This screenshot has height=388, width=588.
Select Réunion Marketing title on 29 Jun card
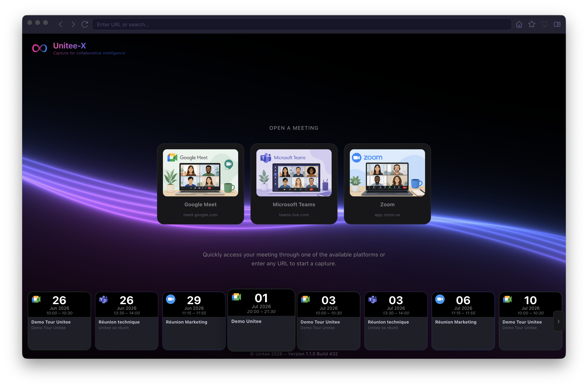(x=186, y=322)
